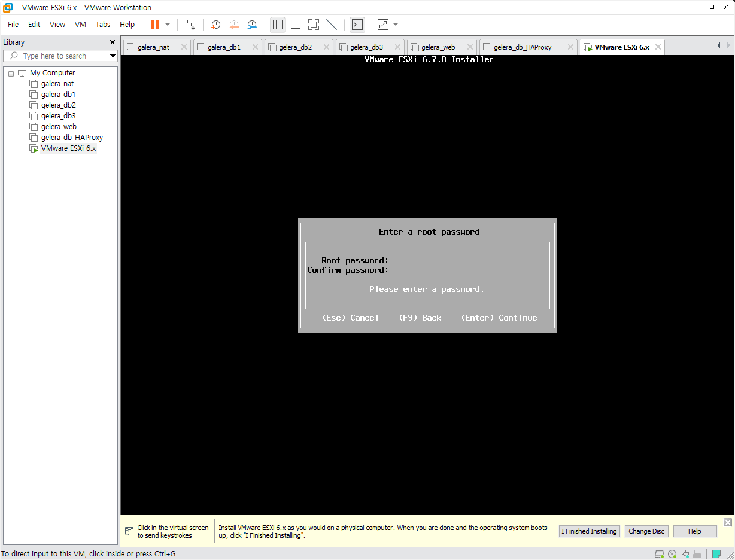Close the VMware ESXi 6.x tab
The height and width of the screenshot is (560, 735).
[x=657, y=47]
